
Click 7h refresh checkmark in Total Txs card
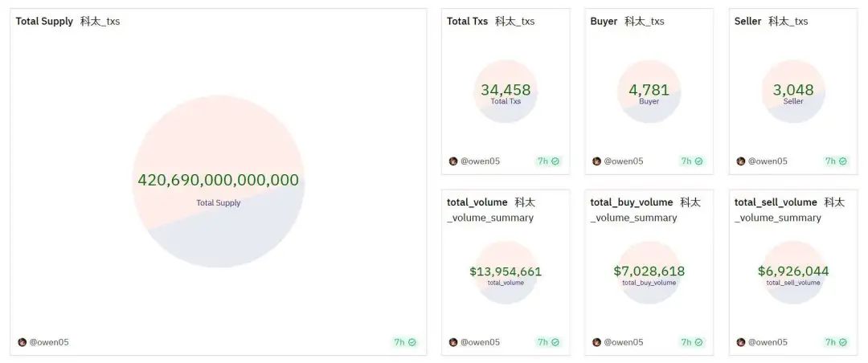click(555, 161)
